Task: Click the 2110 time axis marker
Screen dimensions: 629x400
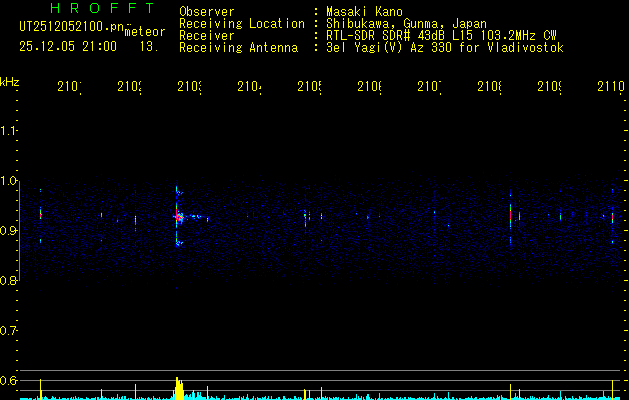Action: [611, 86]
